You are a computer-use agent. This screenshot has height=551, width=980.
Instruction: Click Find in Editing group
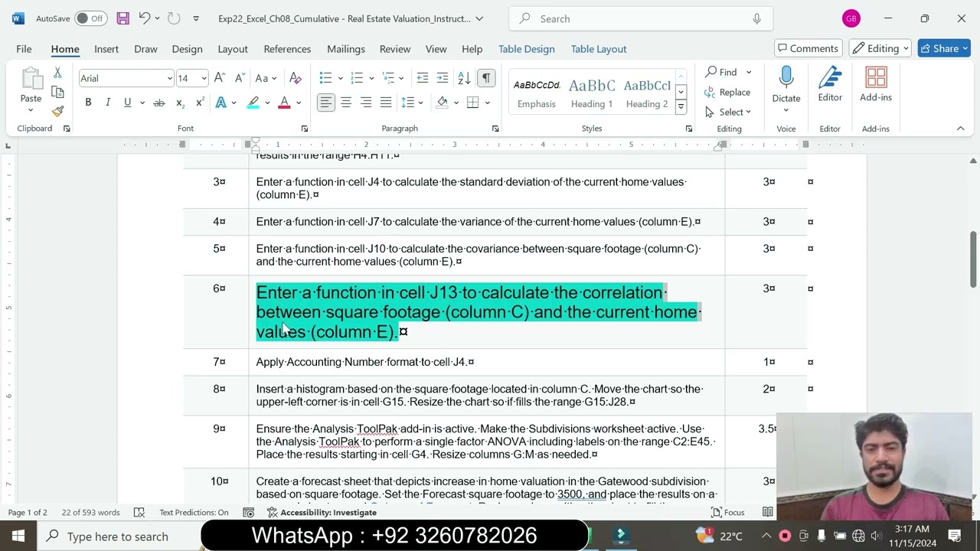[x=721, y=72]
